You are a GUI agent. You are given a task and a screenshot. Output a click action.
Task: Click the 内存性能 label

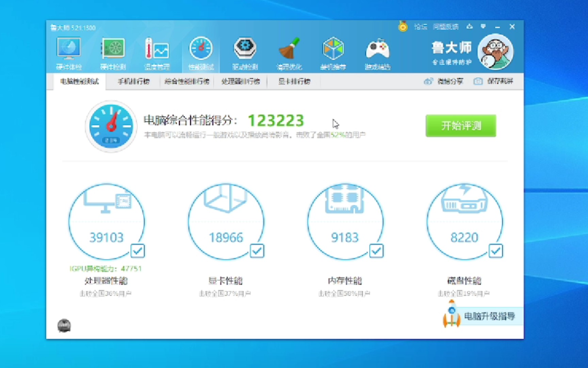pos(345,281)
